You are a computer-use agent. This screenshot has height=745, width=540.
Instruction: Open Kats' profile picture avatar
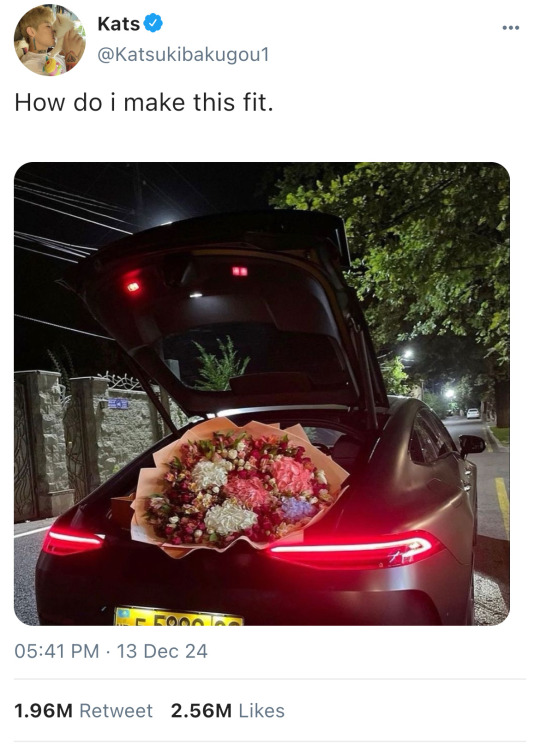click(49, 40)
